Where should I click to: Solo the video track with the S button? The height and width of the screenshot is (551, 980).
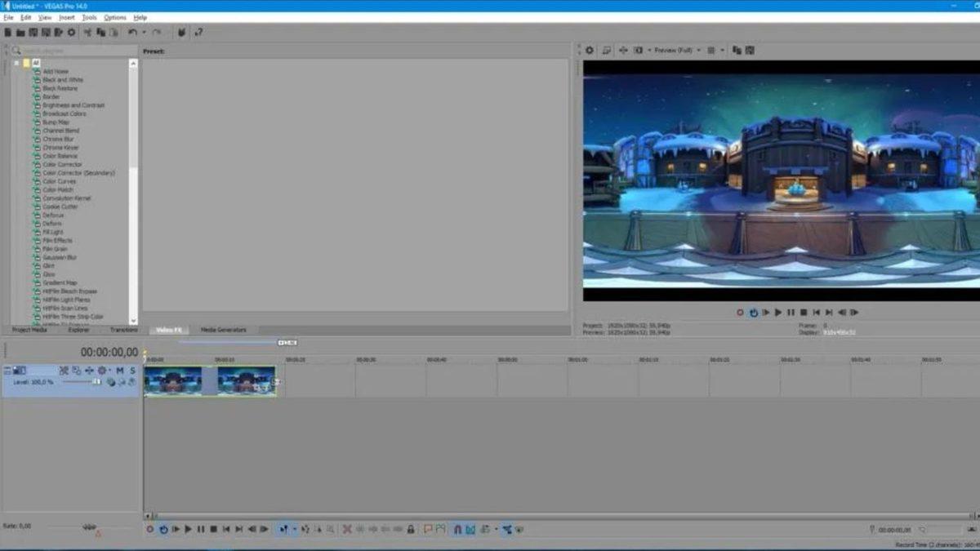tap(131, 370)
